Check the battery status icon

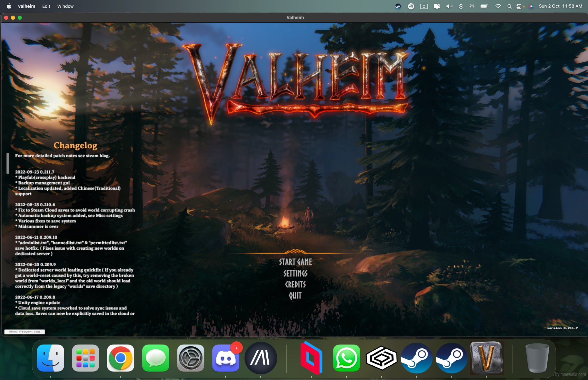pyautogui.click(x=485, y=6)
